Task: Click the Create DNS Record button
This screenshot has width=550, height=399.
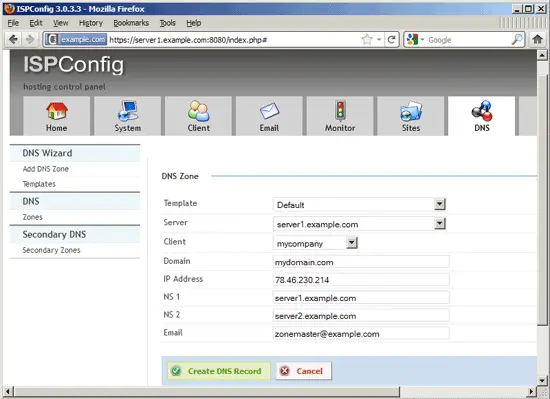Action: coord(219,371)
